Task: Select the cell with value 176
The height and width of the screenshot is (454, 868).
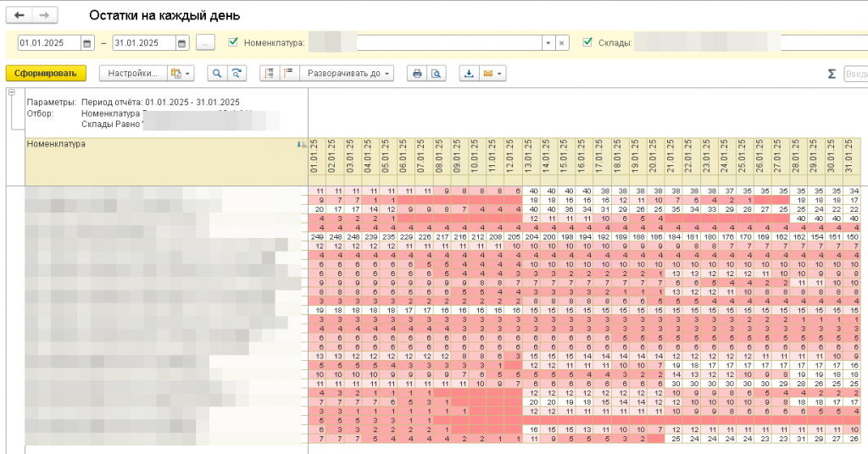Action: click(x=727, y=236)
